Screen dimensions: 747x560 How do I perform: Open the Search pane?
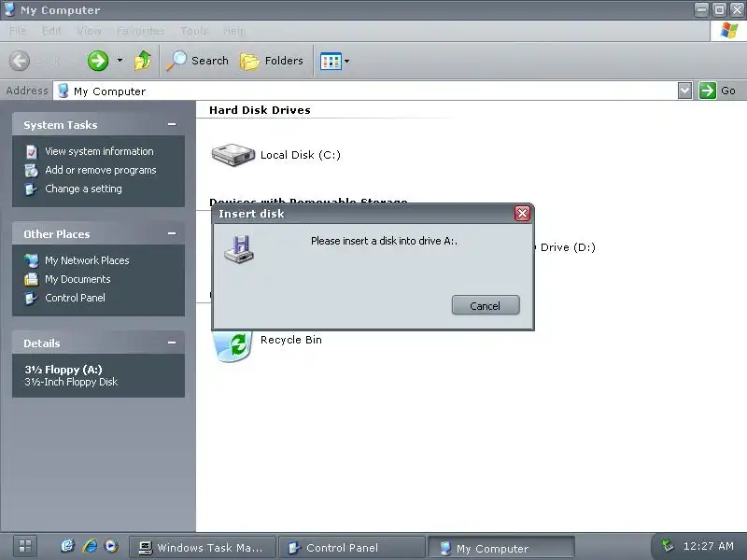click(x=197, y=61)
